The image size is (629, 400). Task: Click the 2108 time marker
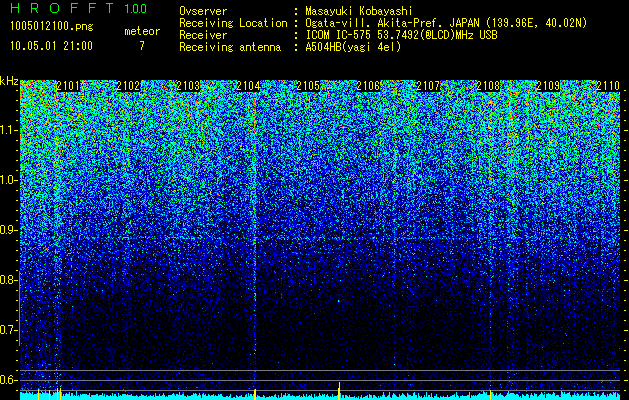tap(488, 86)
